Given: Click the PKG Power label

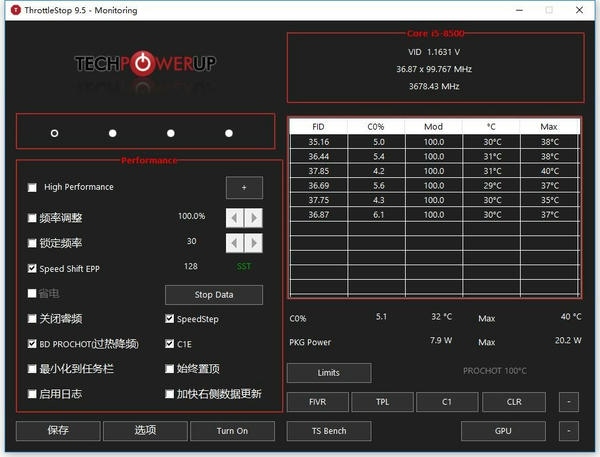Looking at the screenshot, I should pos(310,342).
